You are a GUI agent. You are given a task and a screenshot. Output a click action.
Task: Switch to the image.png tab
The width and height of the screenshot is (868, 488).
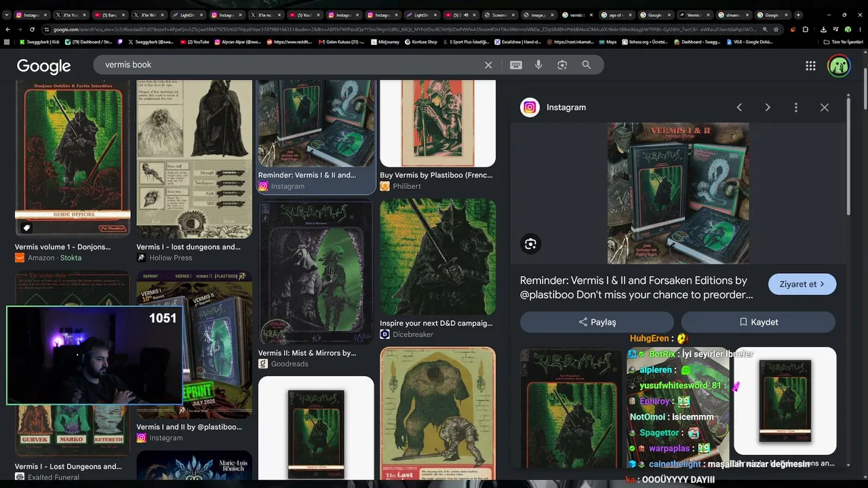[539, 15]
